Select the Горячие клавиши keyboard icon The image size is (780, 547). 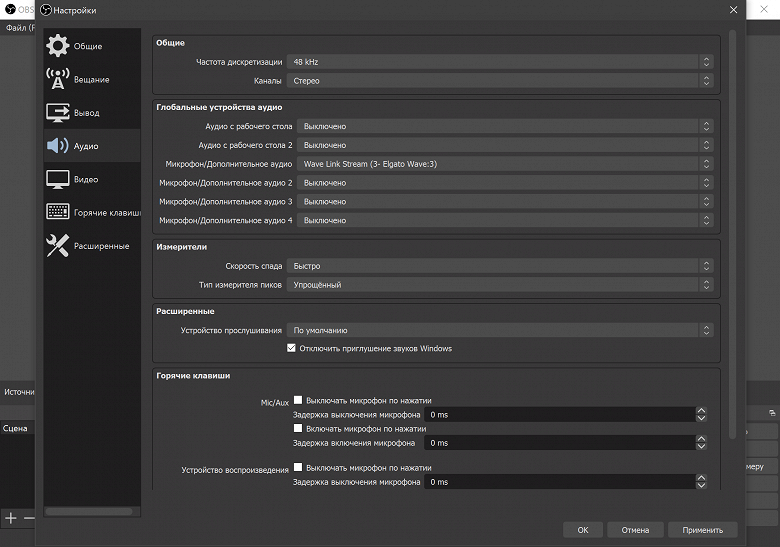pos(58,212)
